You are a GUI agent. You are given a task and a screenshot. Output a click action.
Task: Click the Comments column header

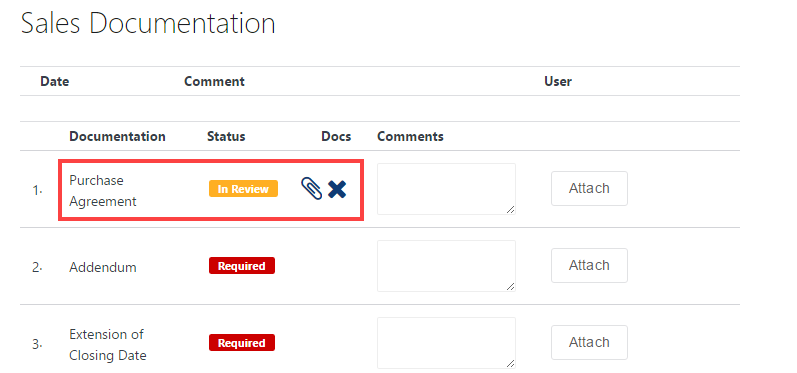[410, 136]
